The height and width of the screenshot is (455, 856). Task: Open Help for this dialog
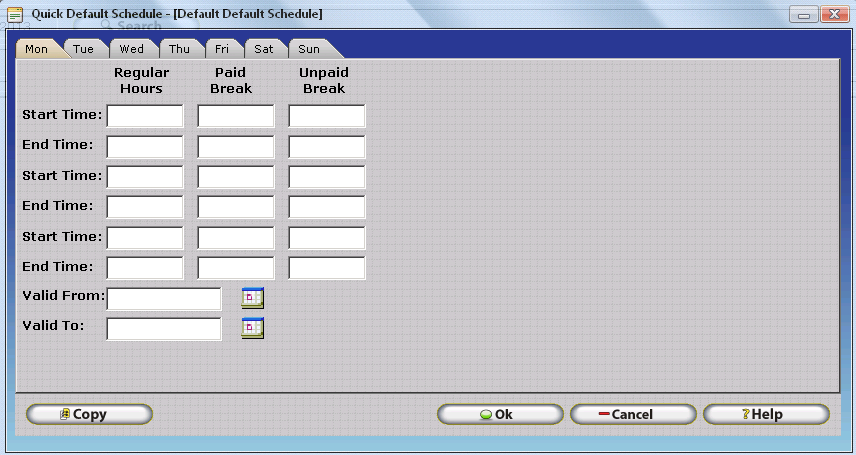(x=766, y=414)
